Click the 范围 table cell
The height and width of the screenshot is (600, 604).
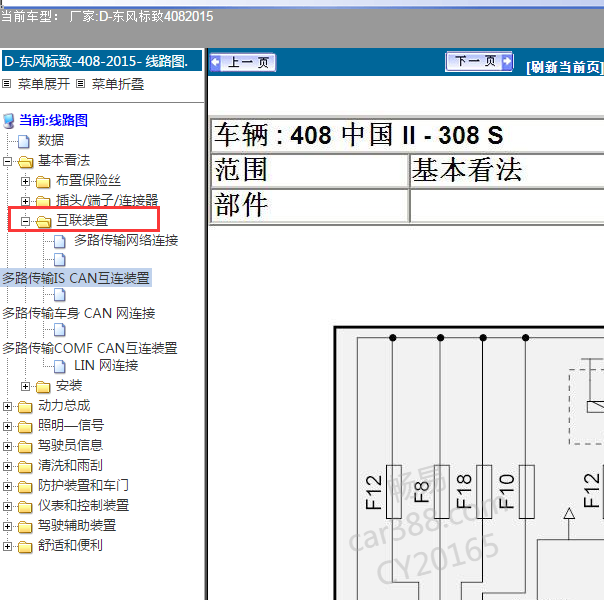(310, 171)
